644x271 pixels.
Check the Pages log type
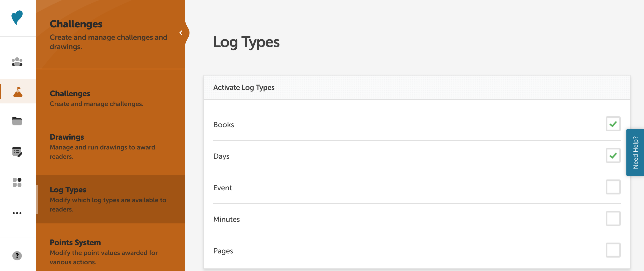click(x=613, y=250)
